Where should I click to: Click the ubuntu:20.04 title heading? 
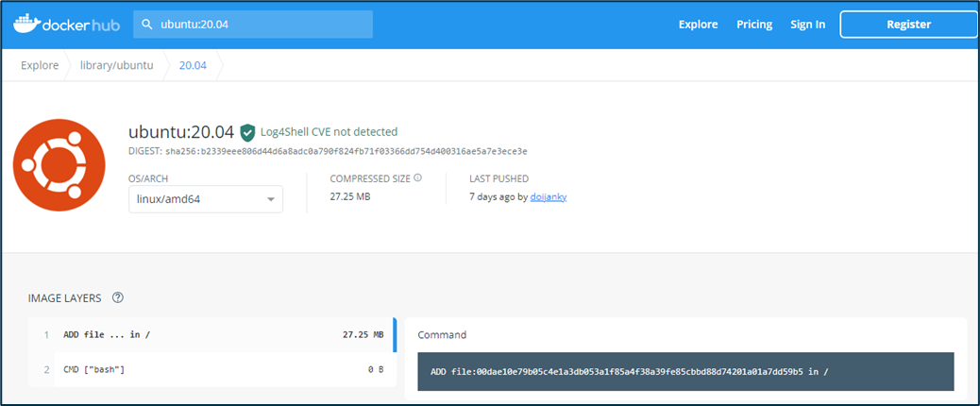click(x=181, y=132)
